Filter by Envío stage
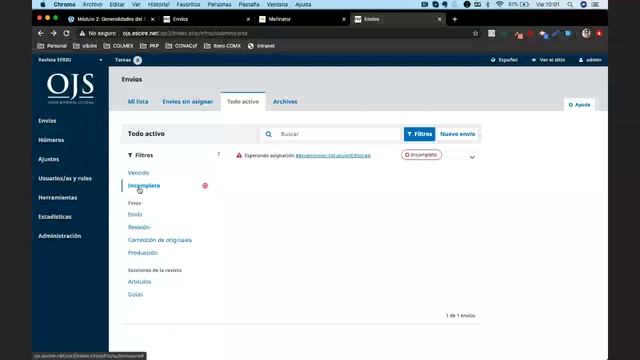Screen dimensions: 640x360 135,215
